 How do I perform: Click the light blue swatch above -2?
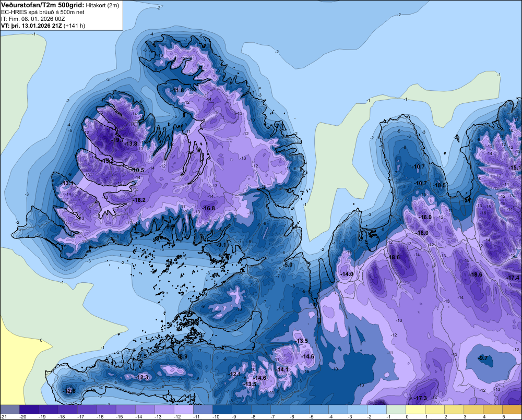pos(377,409)
